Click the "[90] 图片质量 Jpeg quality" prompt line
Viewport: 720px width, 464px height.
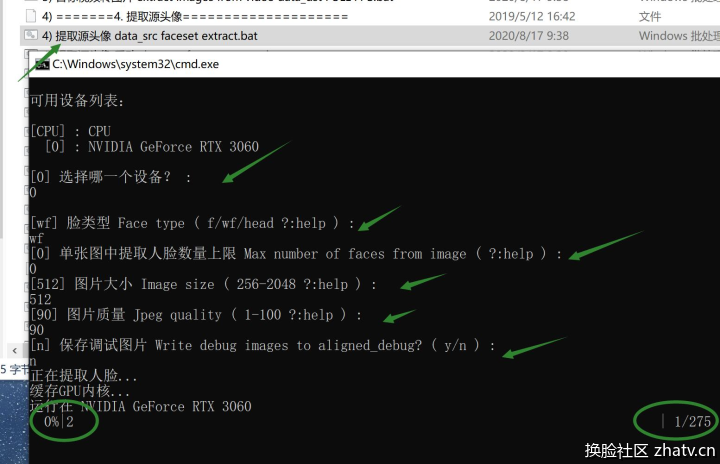[x=196, y=315]
